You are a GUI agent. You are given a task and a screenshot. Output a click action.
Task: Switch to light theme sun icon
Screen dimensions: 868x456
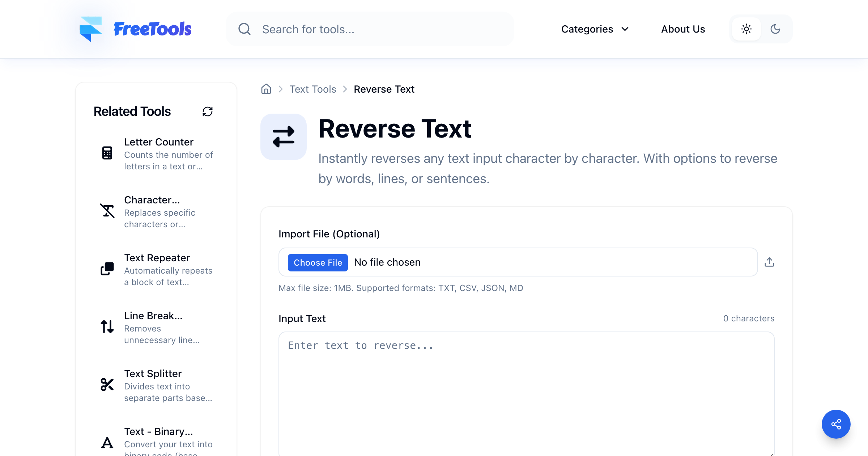click(746, 29)
